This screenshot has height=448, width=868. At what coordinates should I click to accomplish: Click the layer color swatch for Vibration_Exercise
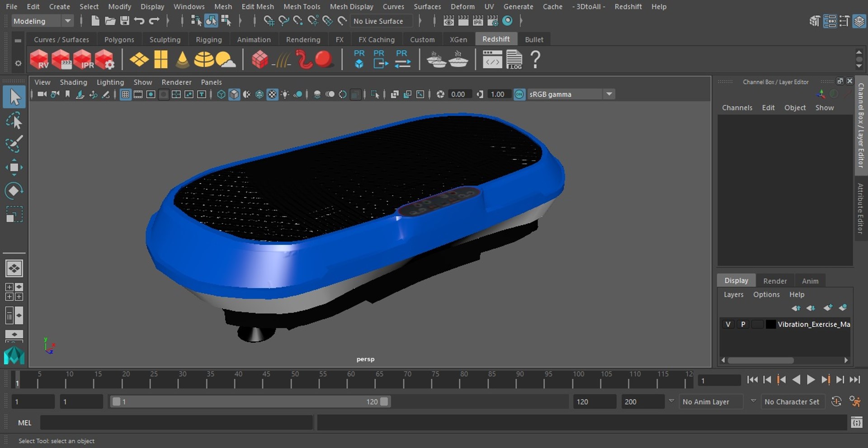click(x=770, y=324)
